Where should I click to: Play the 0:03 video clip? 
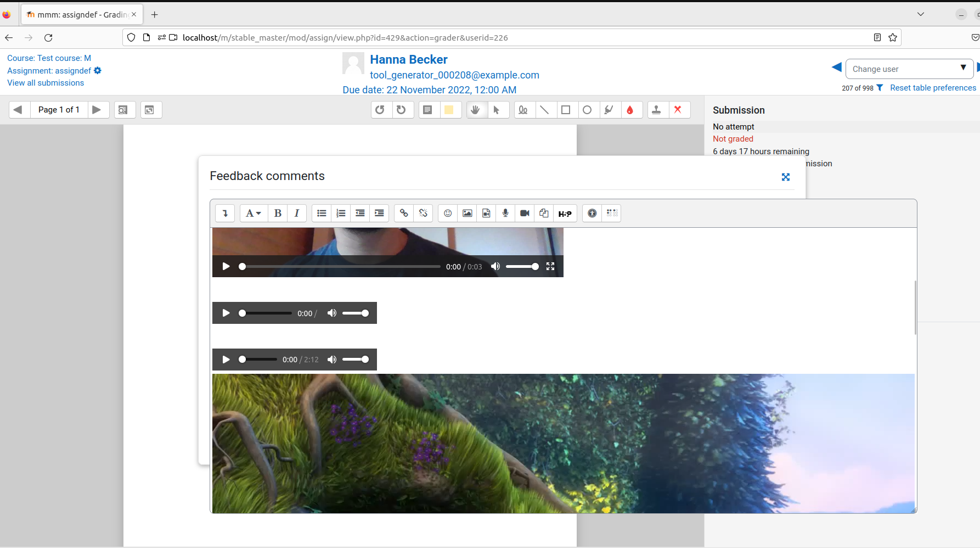pos(226,266)
